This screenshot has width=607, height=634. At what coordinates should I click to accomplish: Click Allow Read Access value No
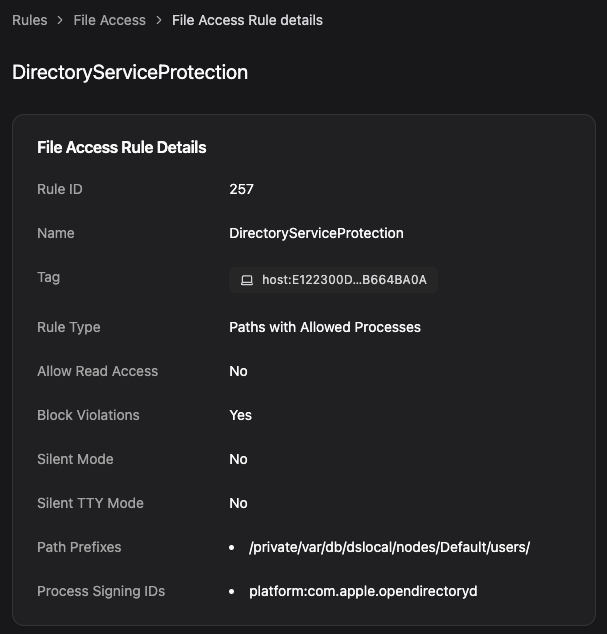[238, 371]
